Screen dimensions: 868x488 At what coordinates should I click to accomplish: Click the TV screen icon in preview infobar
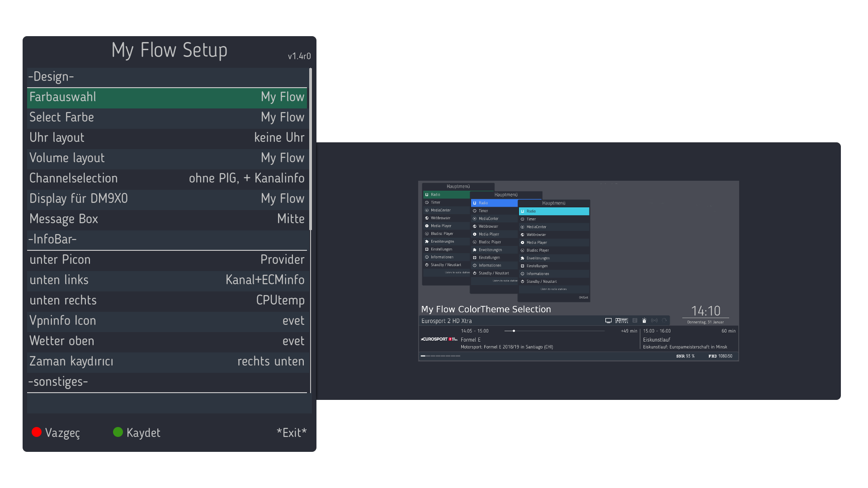click(x=609, y=321)
